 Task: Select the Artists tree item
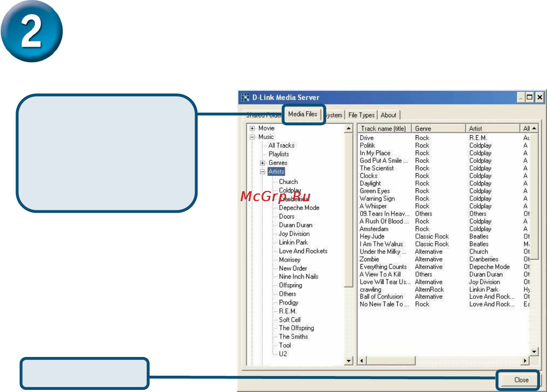tap(277, 171)
